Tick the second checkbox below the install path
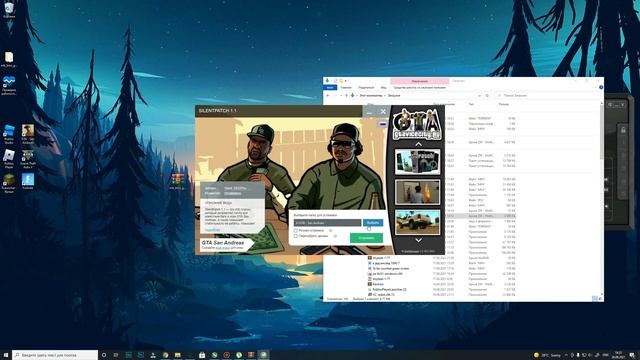Screen dimensions: 640x360 coord(296,236)
